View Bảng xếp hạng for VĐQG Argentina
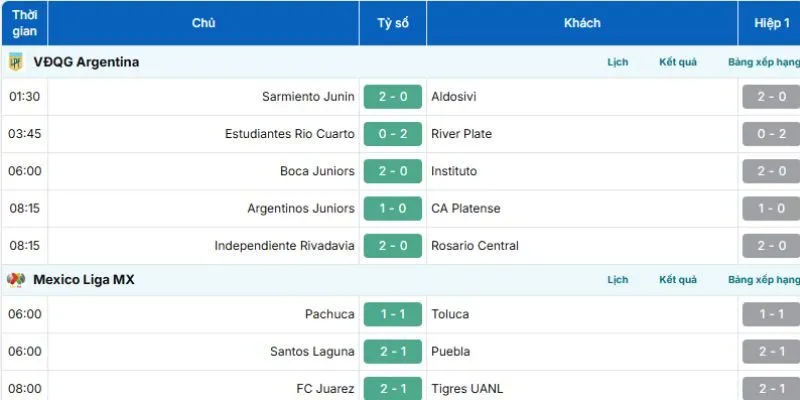 [763, 62]
